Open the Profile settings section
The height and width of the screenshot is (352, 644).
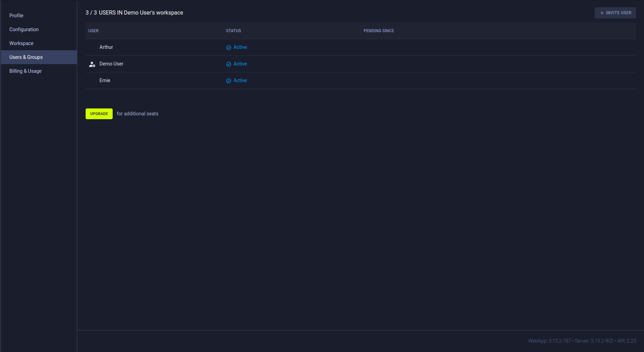tap(16, 16)
